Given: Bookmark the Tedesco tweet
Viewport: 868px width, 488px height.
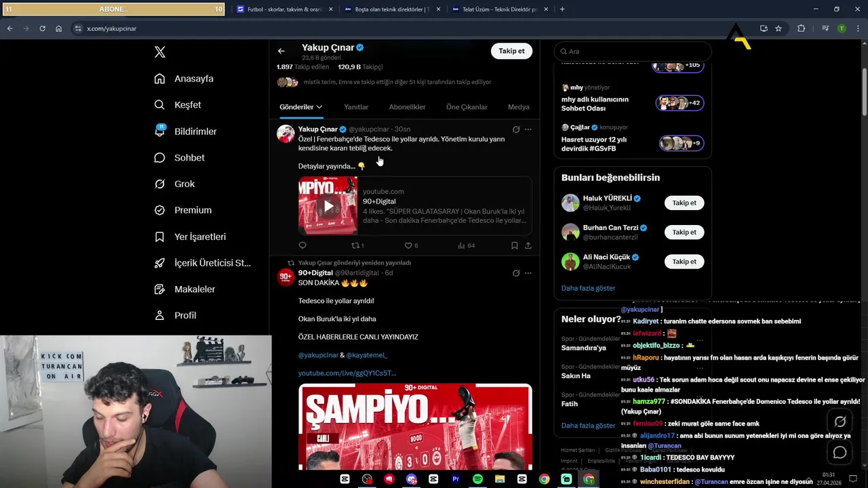Looking at the screenshot, I should click(x=515, y=245).
